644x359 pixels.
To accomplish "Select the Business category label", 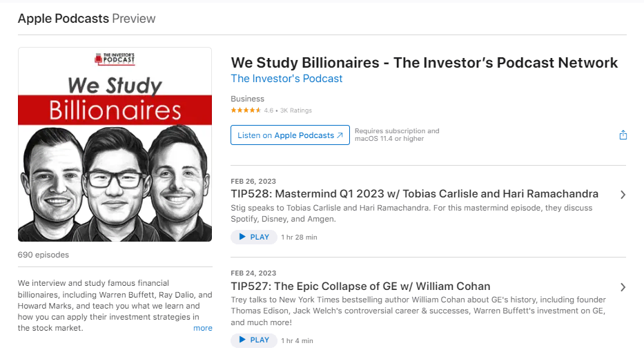I will 247,99.
